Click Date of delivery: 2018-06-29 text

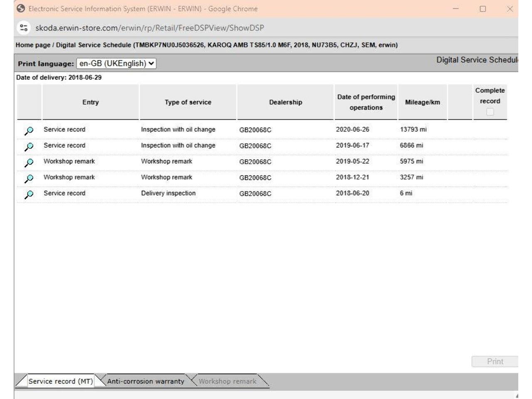pyautogui.click(x=59, y=77)
